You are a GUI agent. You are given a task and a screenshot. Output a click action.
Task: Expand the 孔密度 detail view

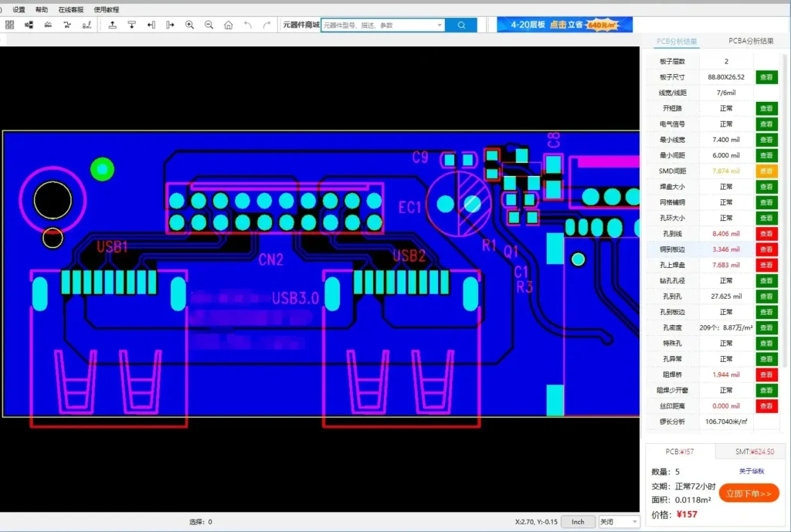point(766,327)
